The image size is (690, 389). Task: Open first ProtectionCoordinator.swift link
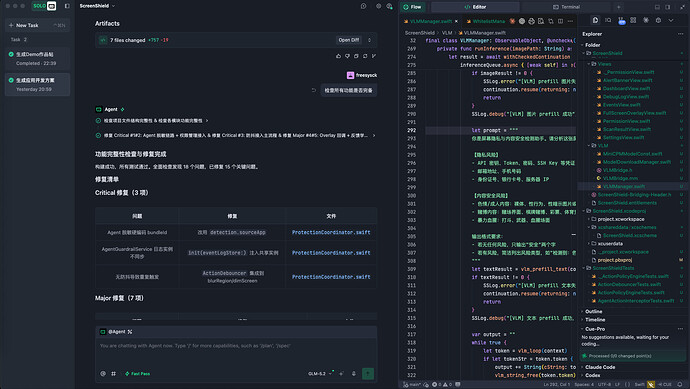[x=331, y=232]
